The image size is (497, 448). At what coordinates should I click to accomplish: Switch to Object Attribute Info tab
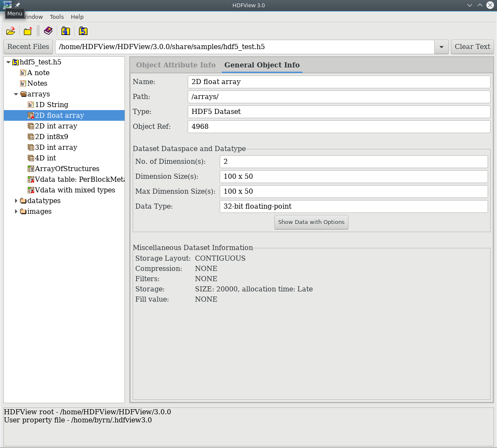[176, 65]
